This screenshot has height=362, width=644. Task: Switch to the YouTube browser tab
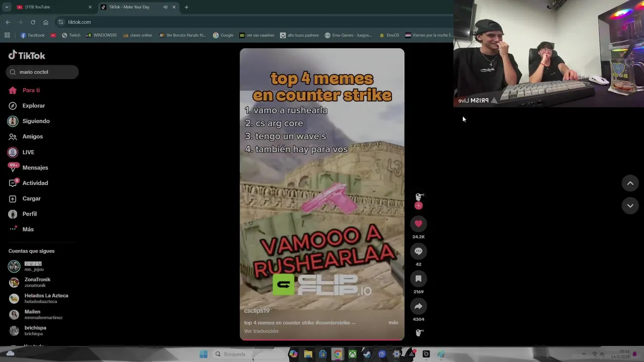pos(53,7)
